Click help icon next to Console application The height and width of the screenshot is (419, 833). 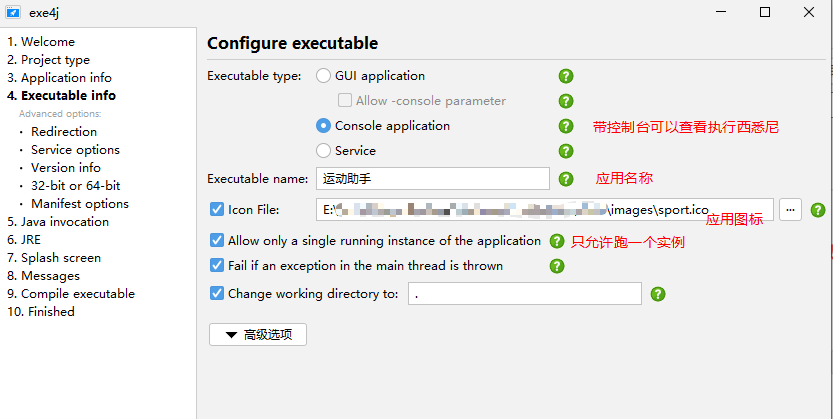566,126
